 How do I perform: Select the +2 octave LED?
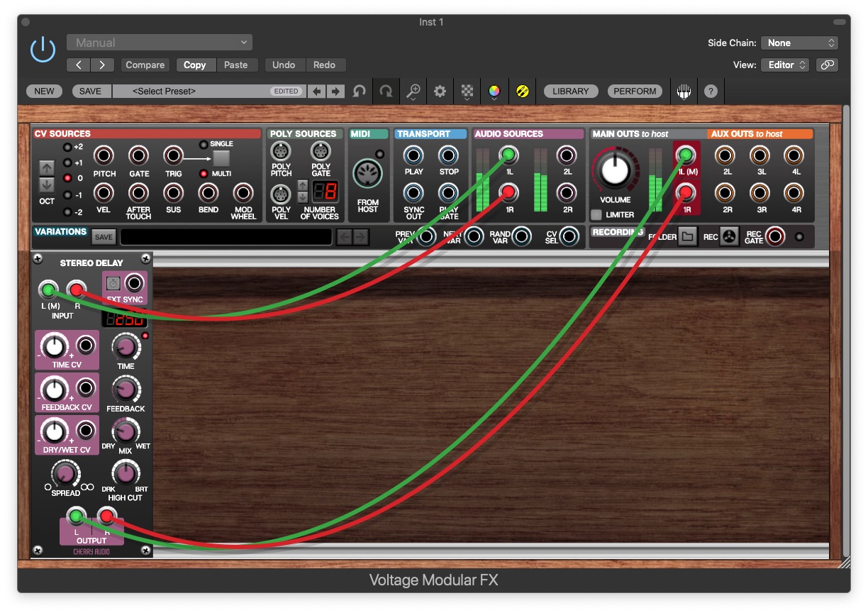click(x=67, y=148)
